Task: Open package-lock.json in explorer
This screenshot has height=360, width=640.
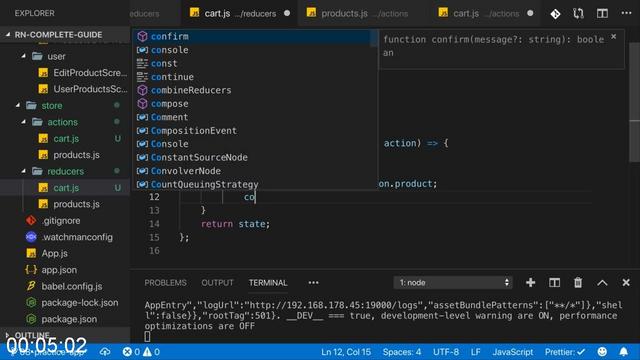Action: pyautogui.click(x=65, y=302)
